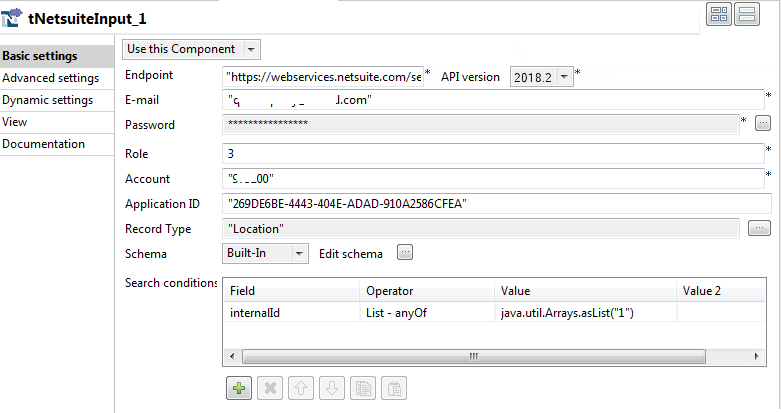The width and height of the screenshot is (781, 413).
Task: Click the Record Type Location field
Action: click(481, 229)
